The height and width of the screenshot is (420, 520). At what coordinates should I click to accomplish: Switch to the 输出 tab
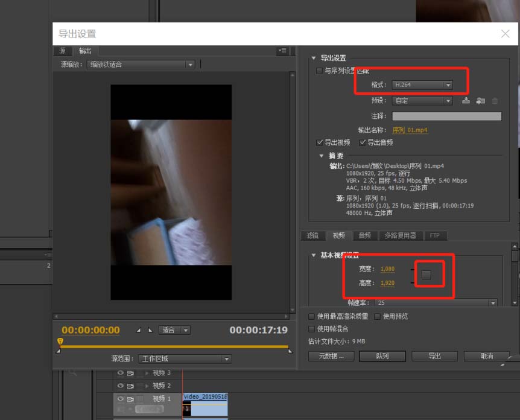pos(84,51)
